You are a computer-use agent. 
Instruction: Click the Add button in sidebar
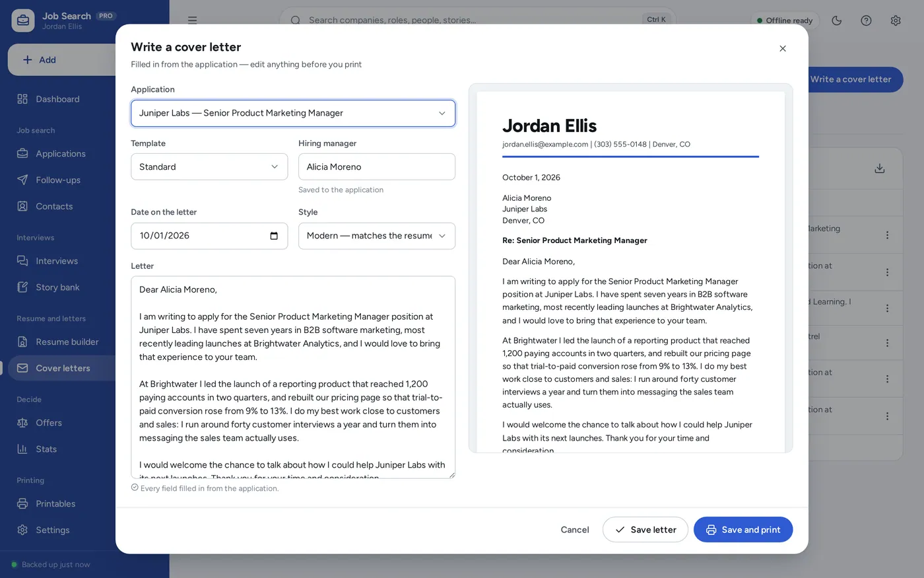[x=63, y=59]
